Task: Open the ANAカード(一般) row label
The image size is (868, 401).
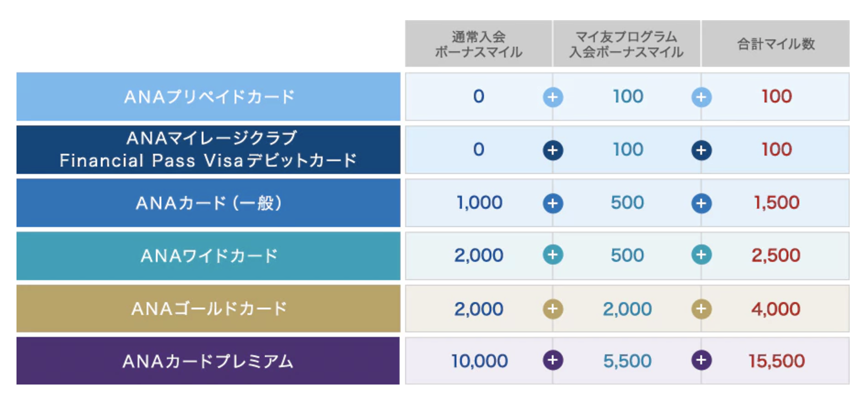Action: [209, 203]
